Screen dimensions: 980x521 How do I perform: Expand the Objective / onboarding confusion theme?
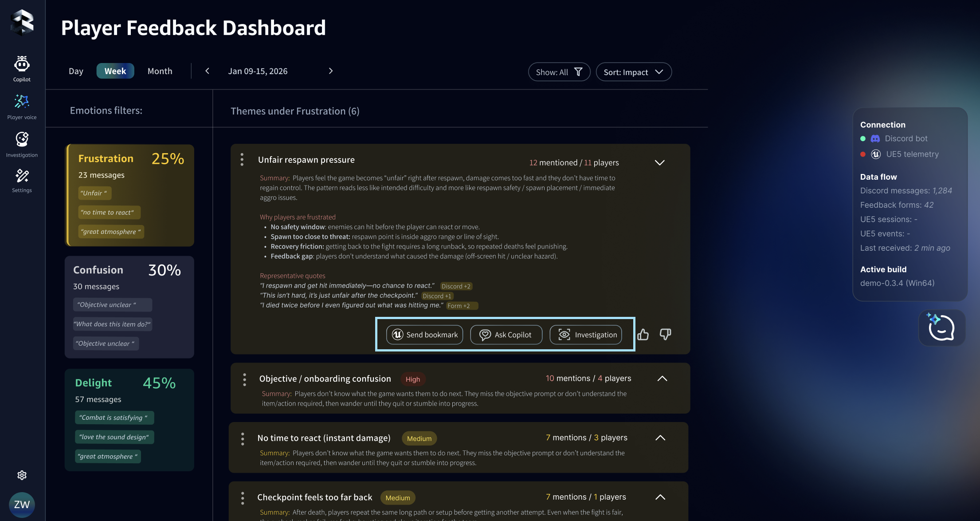[x=662, y=379]
